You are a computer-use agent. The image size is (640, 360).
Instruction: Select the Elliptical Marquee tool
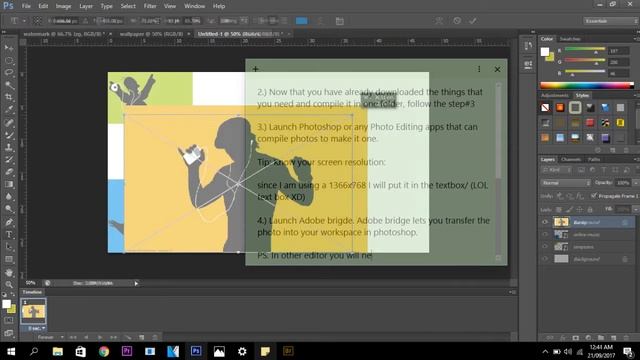click(x=9, y=60)
